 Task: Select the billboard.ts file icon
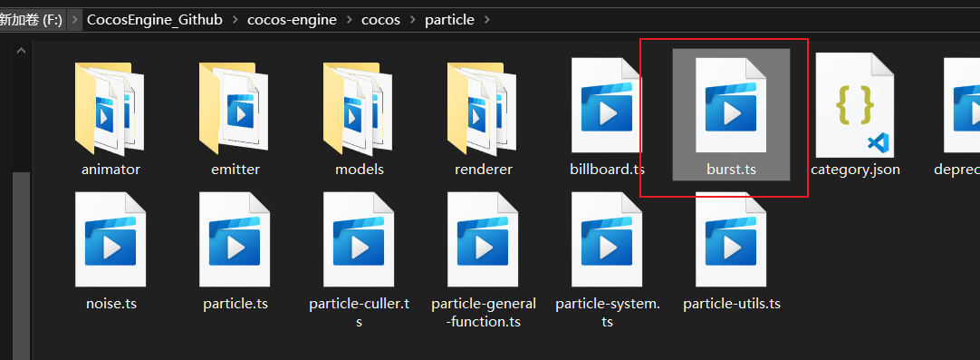[x=606, y=104]
